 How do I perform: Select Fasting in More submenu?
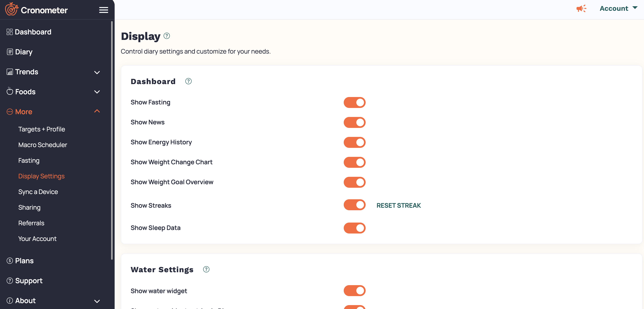[29, 161]
